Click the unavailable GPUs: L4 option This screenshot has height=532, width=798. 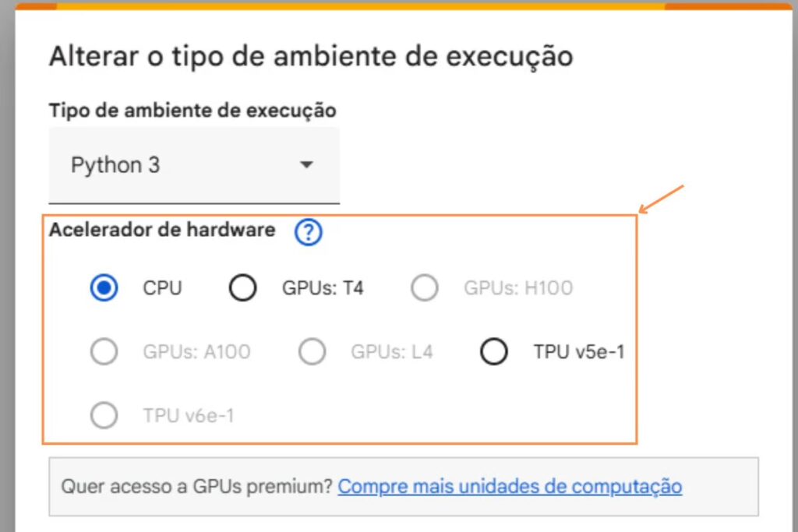click(x=312, y=351)
